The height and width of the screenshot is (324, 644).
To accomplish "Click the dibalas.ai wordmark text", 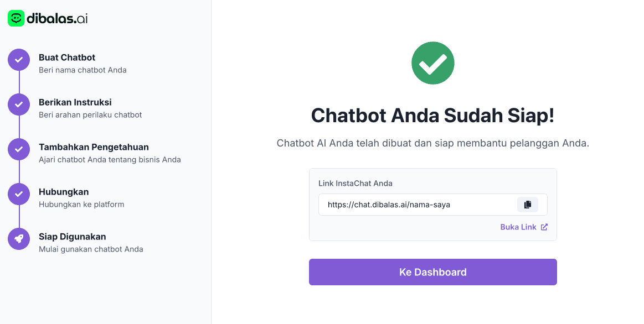I will tap(57, 18).
